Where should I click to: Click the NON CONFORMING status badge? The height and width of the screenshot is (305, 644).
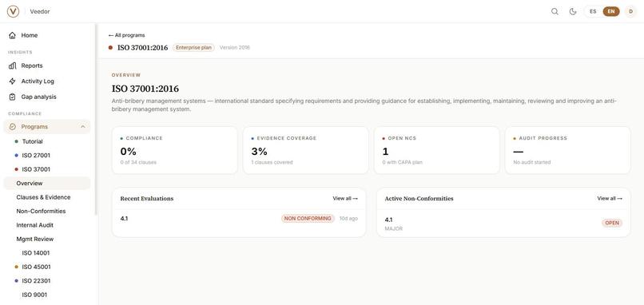click(x=308, y=219)
